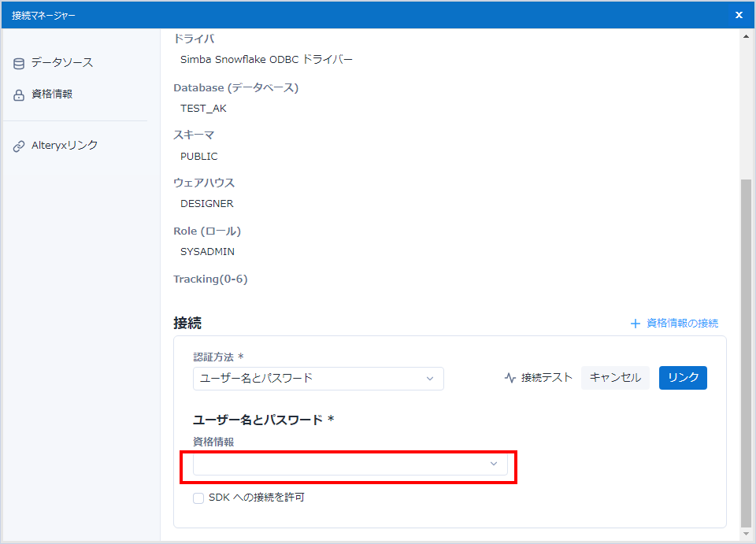The width and height of the screenshot is (756, 544).
Task: Open the 資格情報 sidebar section
Action: pyautogui.click(x=52, y=94)
